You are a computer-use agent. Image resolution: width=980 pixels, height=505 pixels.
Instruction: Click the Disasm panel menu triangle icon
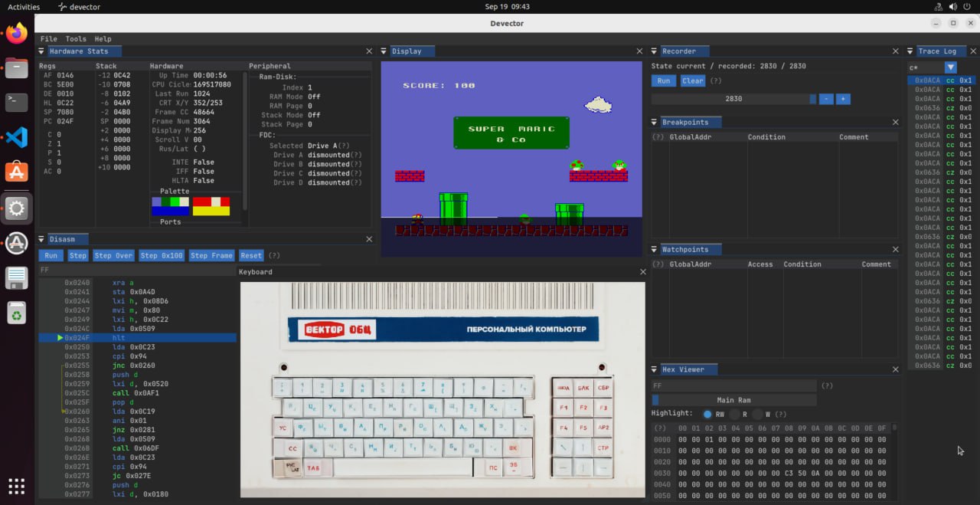pyautogui.click(x=41, y=239)
